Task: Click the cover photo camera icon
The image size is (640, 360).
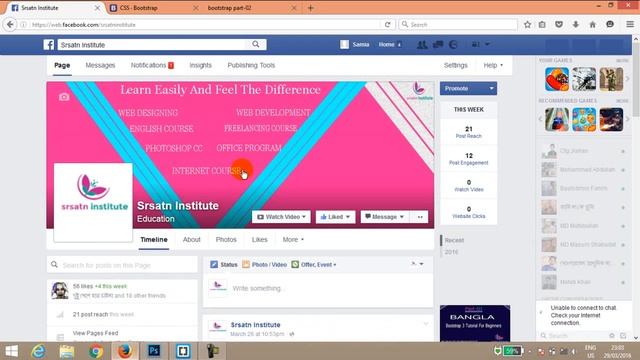Action: coord(64,97)
